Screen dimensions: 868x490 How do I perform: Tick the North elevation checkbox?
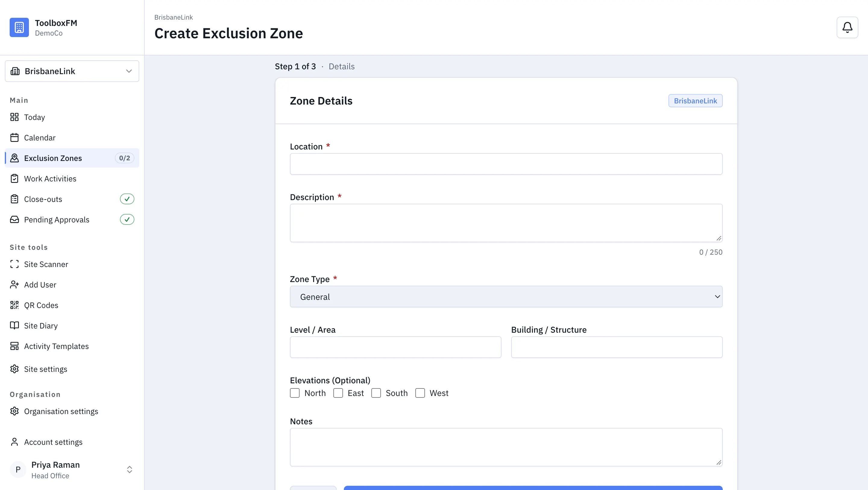point(295,393)
